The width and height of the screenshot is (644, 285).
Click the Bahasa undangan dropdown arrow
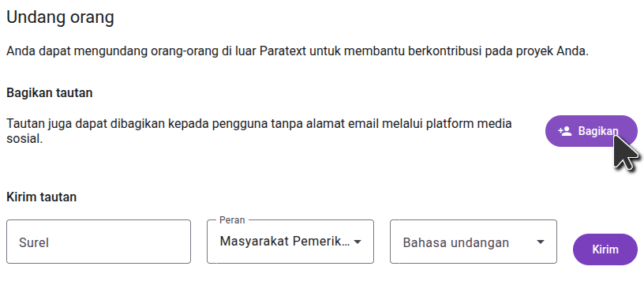[x=541, y=242]
